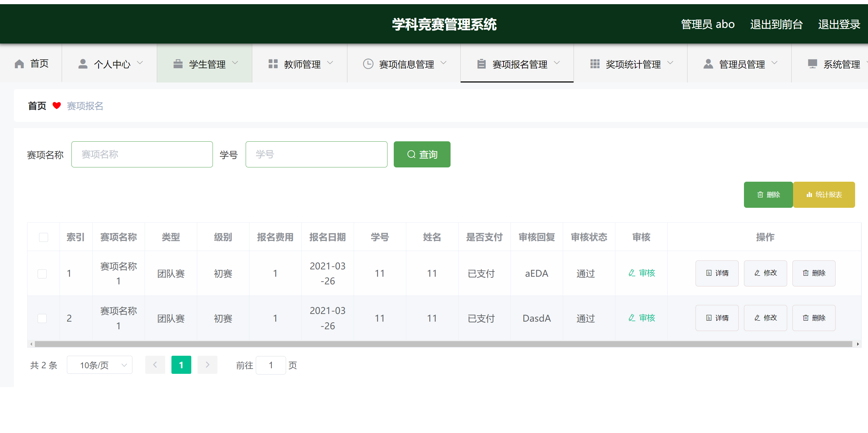Open the 赛项报名管理 dropdown chevron

558,63
